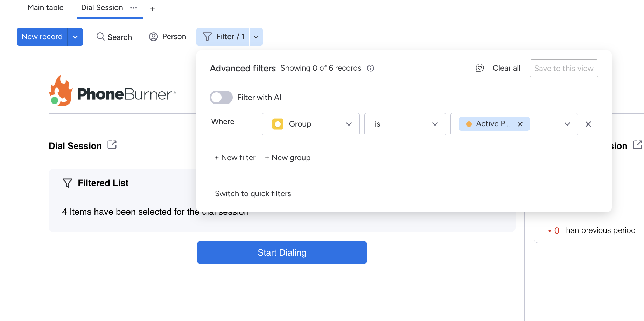Click the Start Dialing button
644x321 pixels.
pos(282,252)
